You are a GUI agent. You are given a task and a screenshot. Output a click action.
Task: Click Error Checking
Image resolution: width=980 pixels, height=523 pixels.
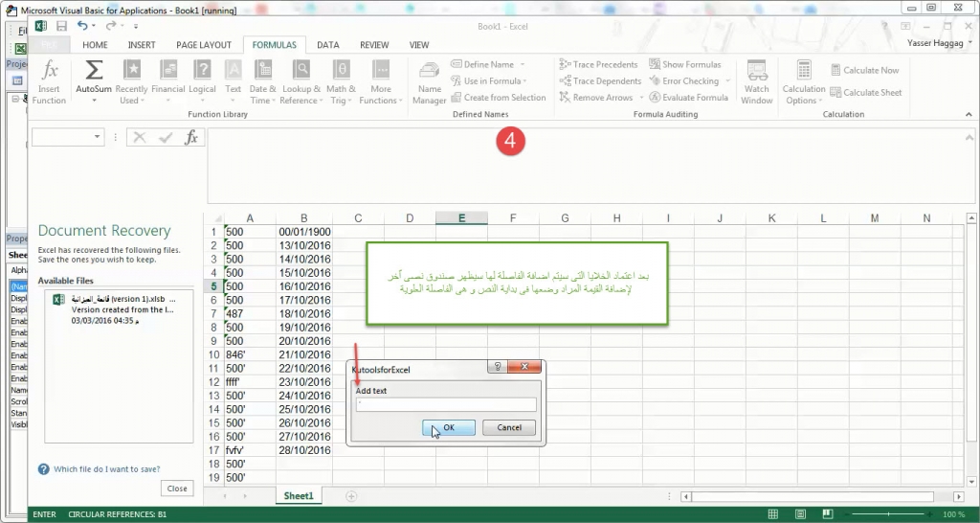[683, 80]
